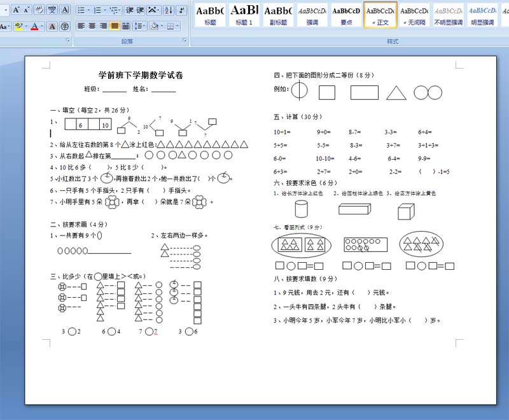Click the heading 二、按要求画
Image resolution: width=509 pixels, height=420 pixels.
(x=79, y=224)
